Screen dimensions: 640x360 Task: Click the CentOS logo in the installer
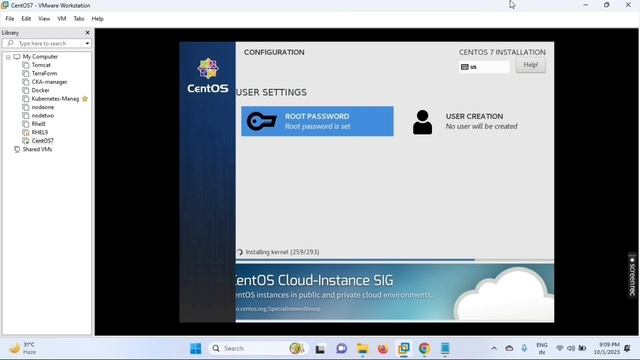pyautogui.click(x=208, y=76)
